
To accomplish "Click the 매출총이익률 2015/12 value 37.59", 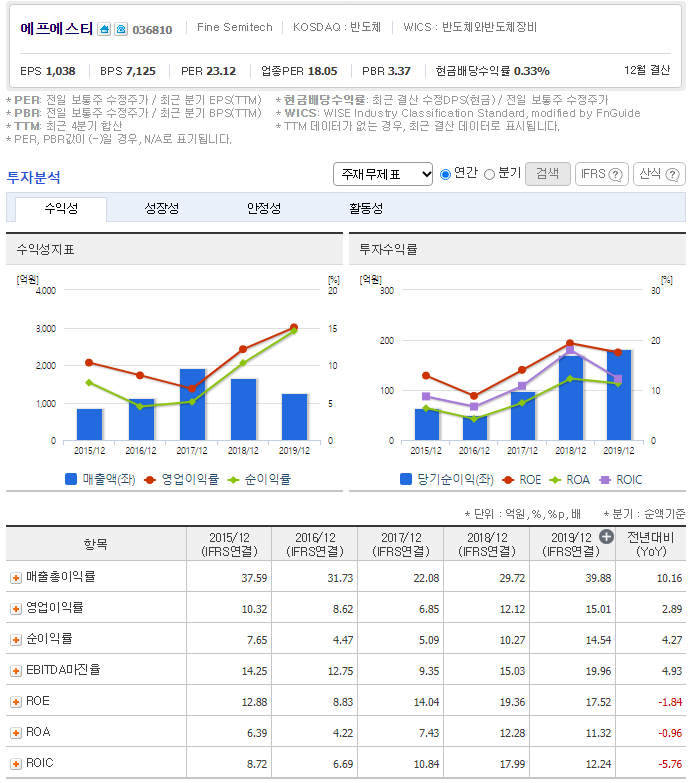I will click(254, 578).
